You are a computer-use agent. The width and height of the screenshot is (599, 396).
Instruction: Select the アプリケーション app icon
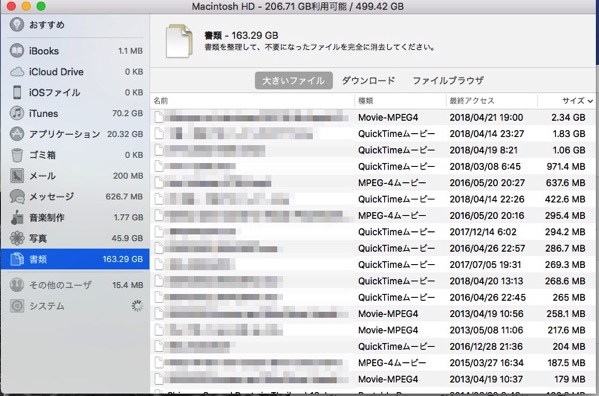(x=17, y=134)
